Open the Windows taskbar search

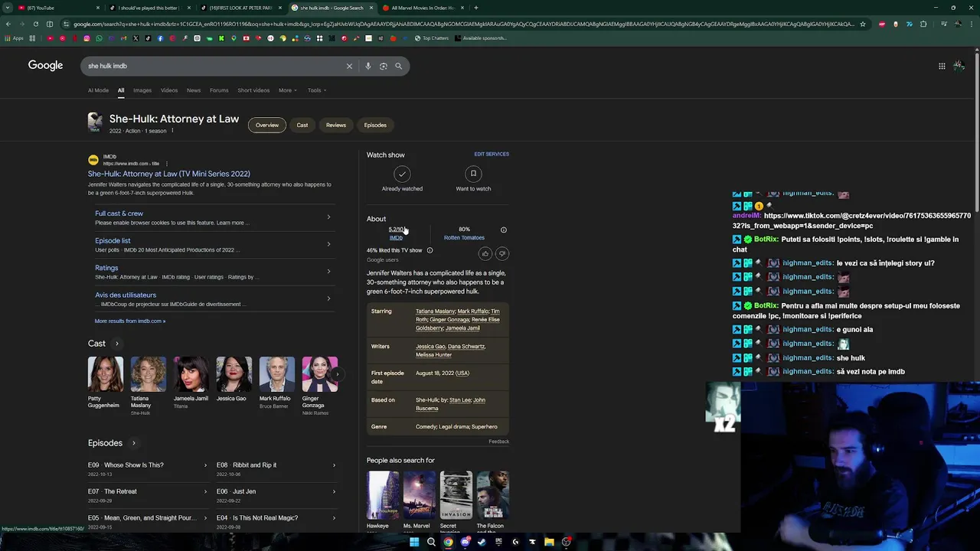(x=431, y=542)
